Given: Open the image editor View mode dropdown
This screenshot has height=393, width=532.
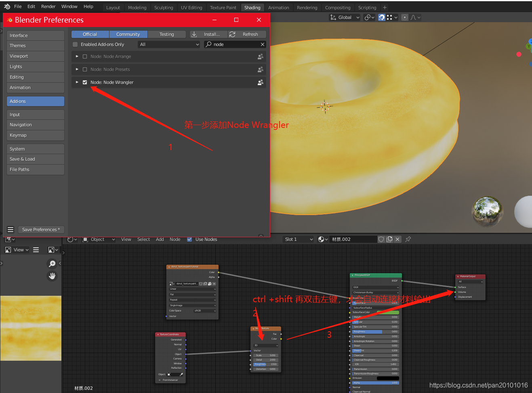Looking at the screenshot, I should (x=17, y=250).
